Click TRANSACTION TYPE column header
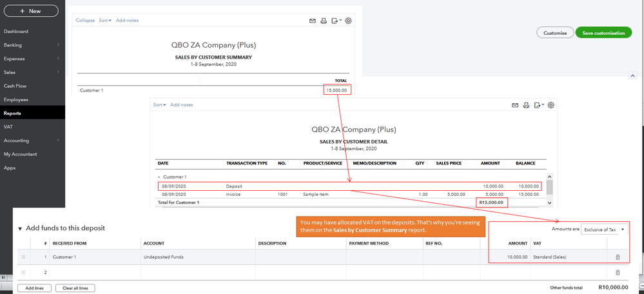The image size is (644, 294). pyautogui.click(x=247, y=163)
